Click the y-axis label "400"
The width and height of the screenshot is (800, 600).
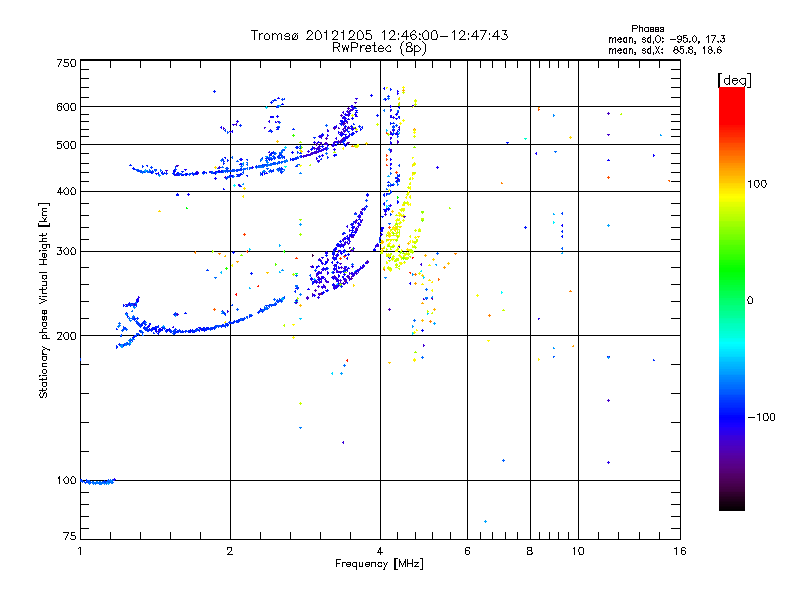click(x=66, y=191)
